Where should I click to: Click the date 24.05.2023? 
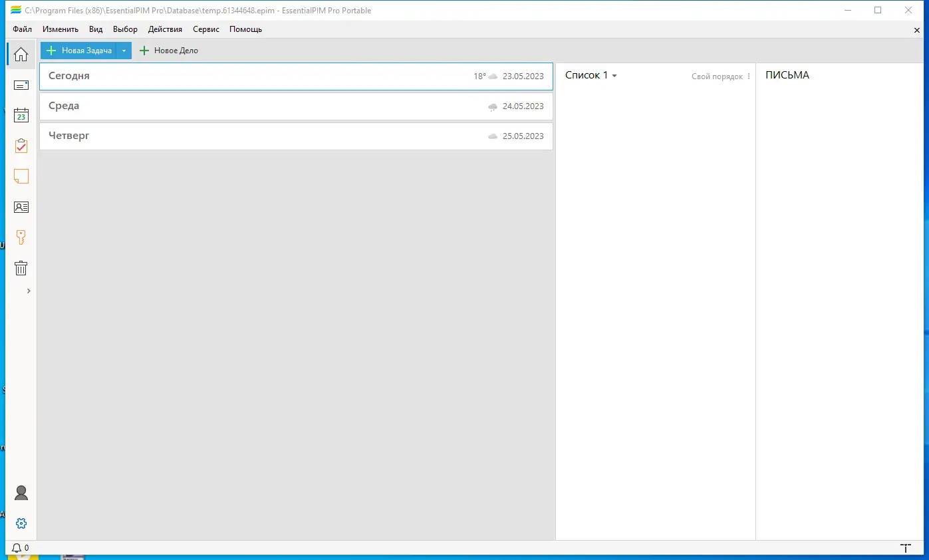tap(523, 106)
